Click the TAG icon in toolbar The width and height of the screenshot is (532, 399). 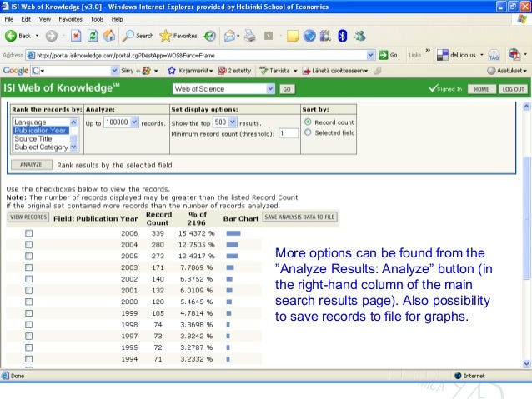tap(494, 55)
